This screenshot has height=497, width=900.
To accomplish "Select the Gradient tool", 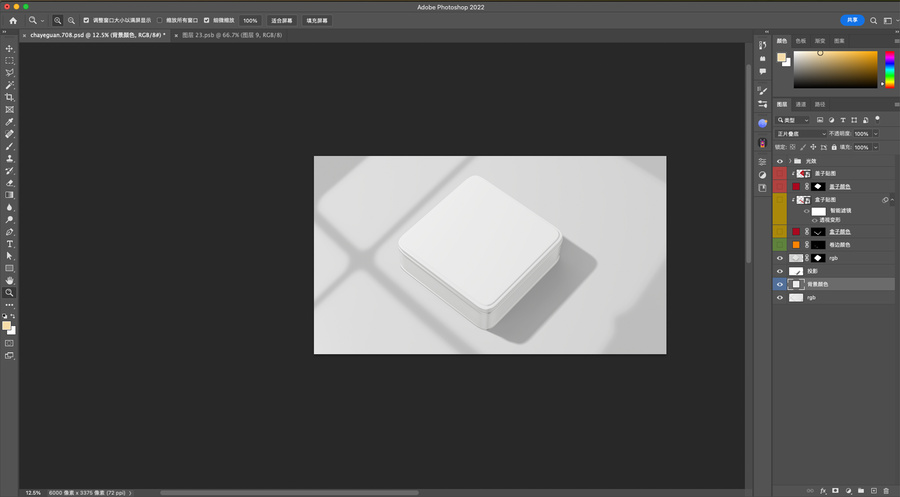I will (x=9, y=195).
